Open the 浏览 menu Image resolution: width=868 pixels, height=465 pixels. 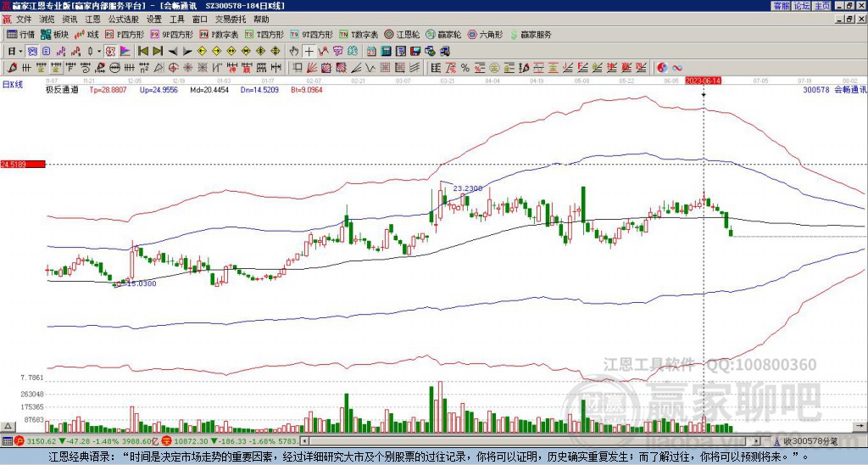point(47,20)
